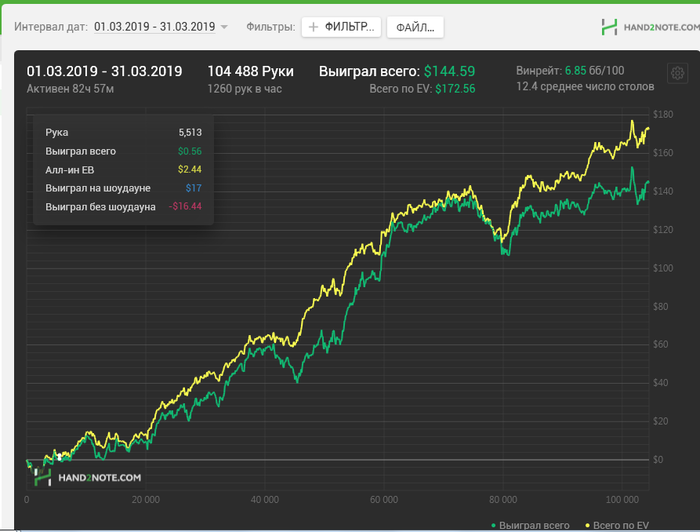
Task: Add a new filter with ФИЛЬТР button
Action: tap(341, 27)
